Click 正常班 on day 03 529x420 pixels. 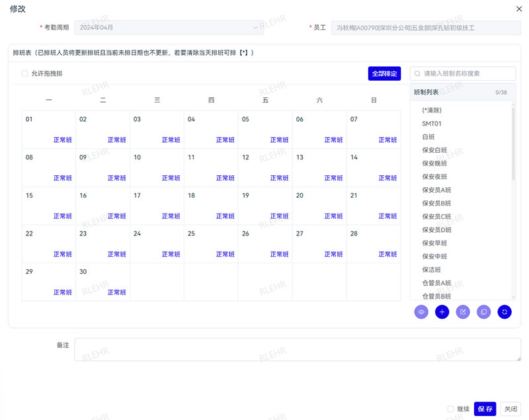click(x=171, y=140)
